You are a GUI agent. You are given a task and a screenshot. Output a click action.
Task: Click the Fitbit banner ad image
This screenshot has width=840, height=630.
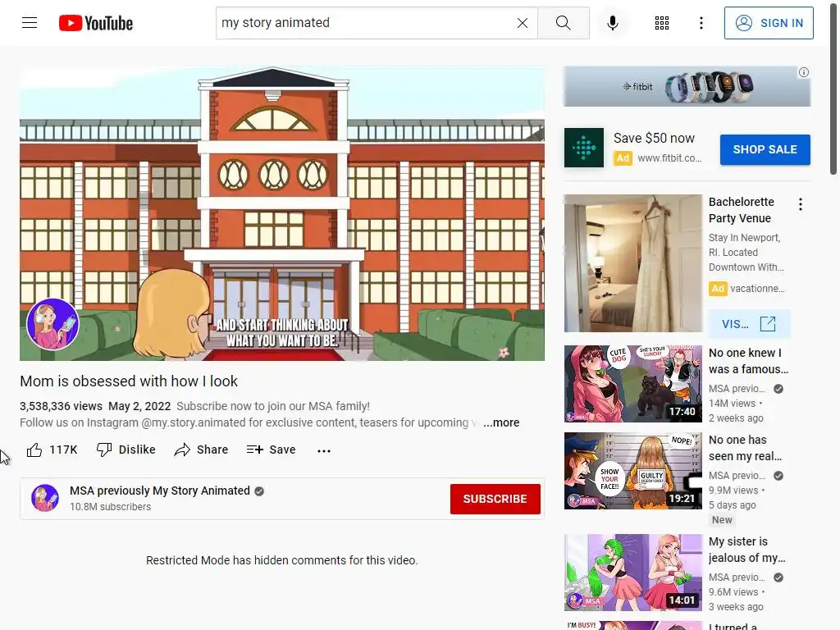click(x=687, y=86)
